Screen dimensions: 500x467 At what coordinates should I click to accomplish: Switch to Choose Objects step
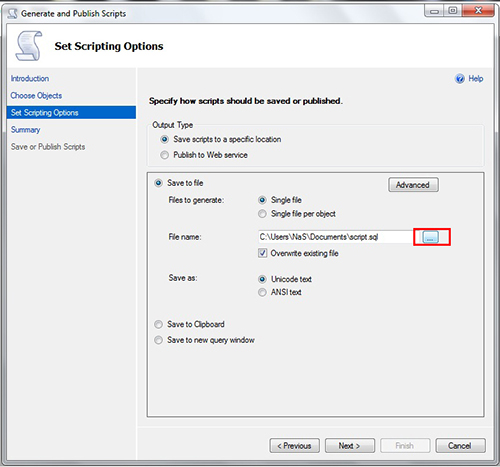[x=36, y=96]
